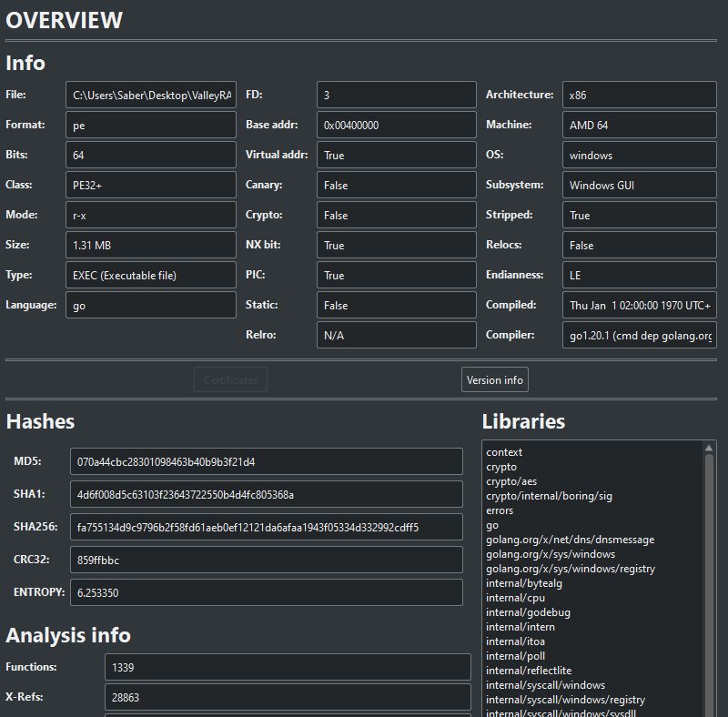
Task: Click the Functions count field showing 1339
Action: [x=288, y=667]
